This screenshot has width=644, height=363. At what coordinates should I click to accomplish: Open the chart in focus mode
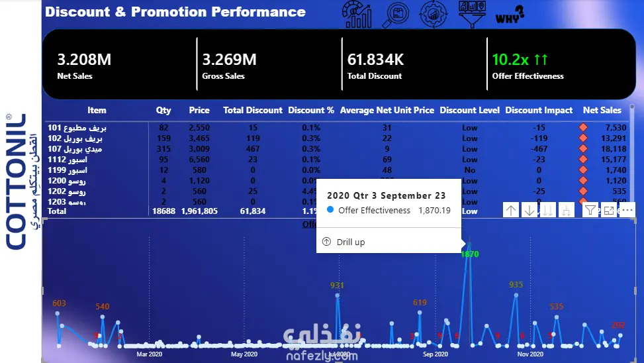click(609, 211)
